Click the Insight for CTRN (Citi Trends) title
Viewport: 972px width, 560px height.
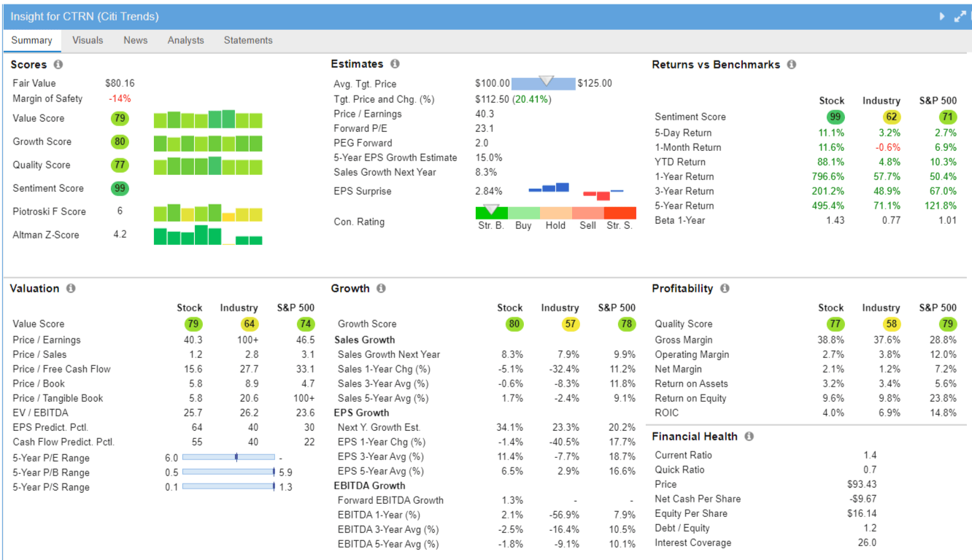click(x=85, y=16)
